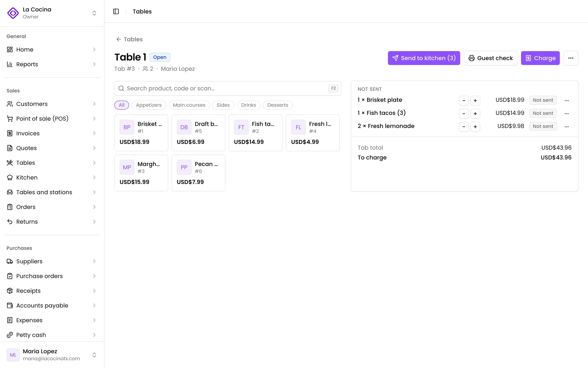Select the Appetizers category filter
The width and height of the screenshot is (588, 368).
[x=148, y=105]
